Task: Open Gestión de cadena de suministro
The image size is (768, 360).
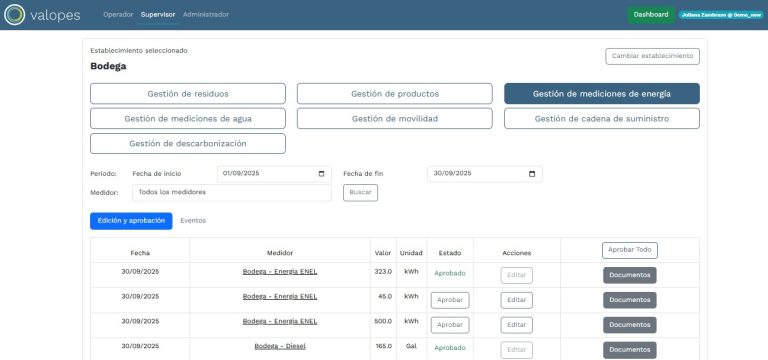Action: (x=601, y=119)
